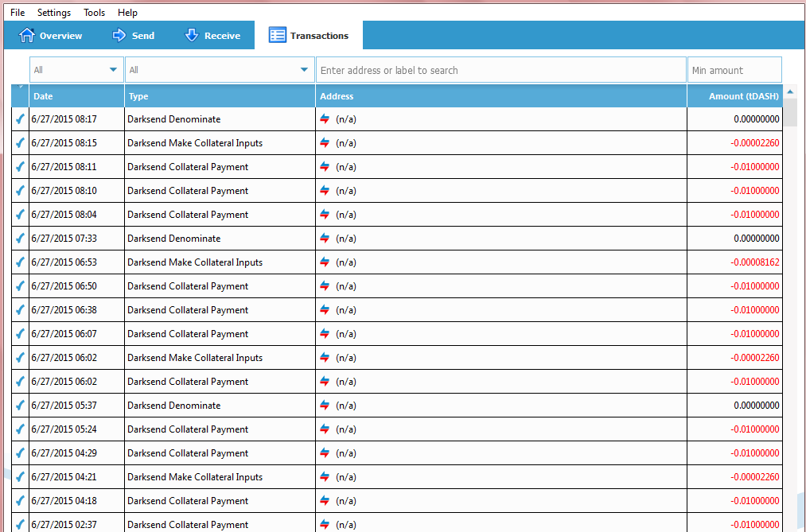Open the Help menu
Screen dimensions: 806x532
127,12
